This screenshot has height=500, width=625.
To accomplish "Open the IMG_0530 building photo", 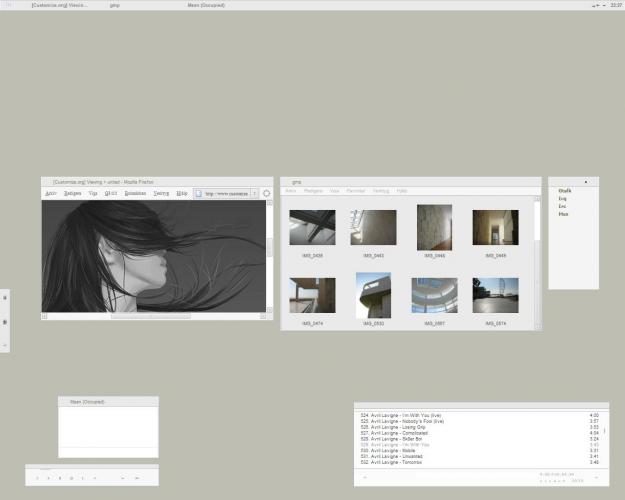I will (x=373, y=295).
